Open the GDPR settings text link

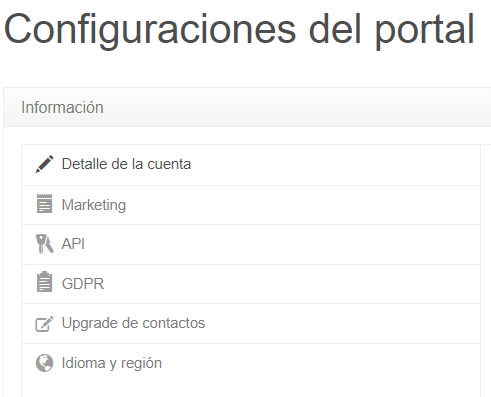[x=83, y=284]
